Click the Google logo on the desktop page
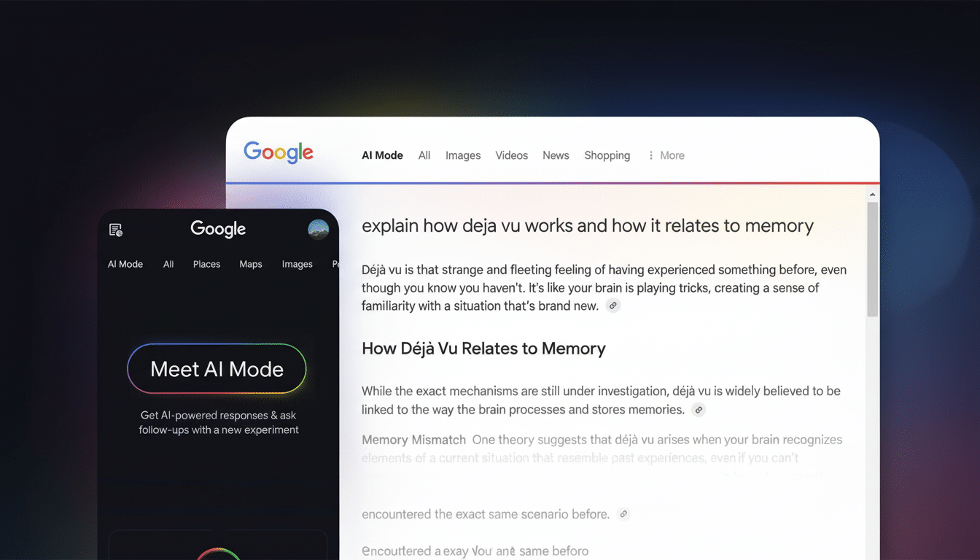The image size is (980, 560). (x=279, y=153)
